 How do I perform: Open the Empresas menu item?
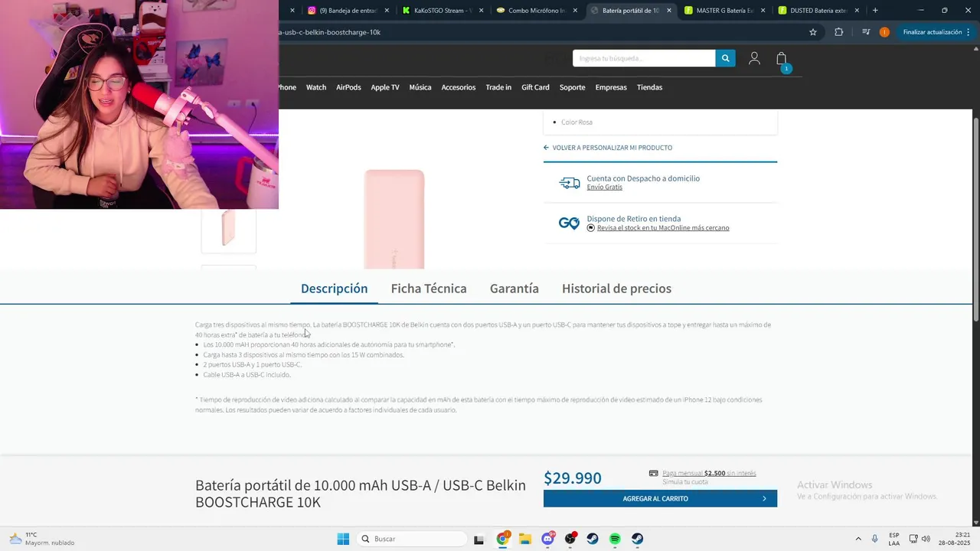[611, 87]
